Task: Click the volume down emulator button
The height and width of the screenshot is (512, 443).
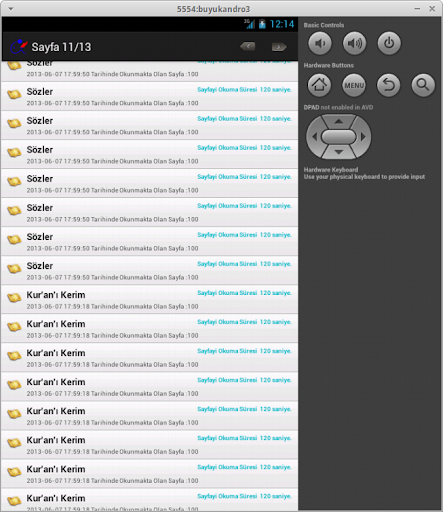Action: click(x=320, y=43)
